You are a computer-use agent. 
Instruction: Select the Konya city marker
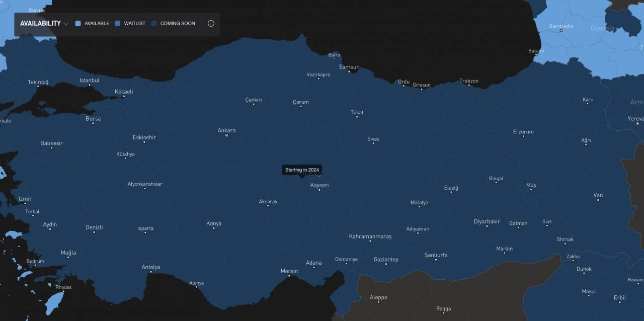(214, 228)
